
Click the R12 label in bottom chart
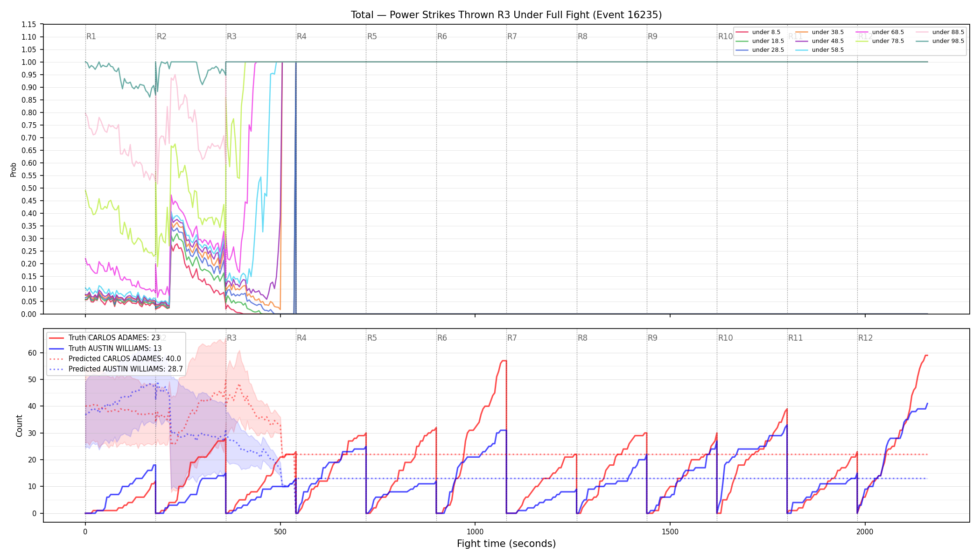[865, 338]
